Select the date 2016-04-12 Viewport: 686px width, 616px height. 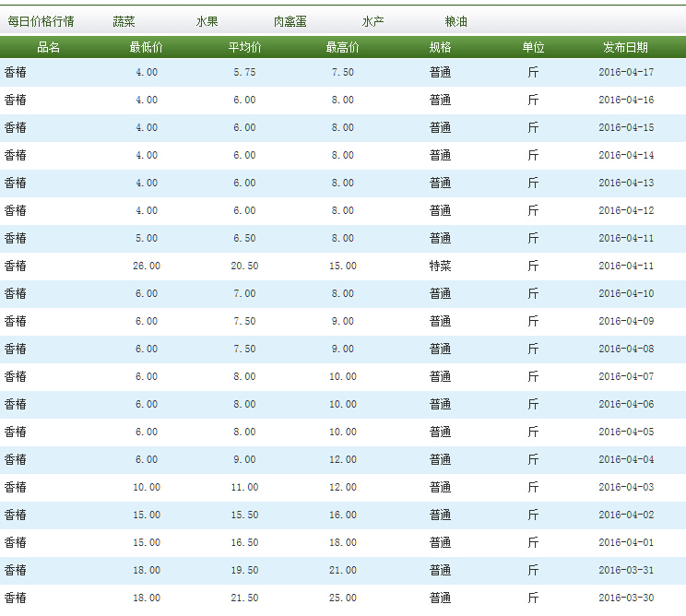pyautogui.click(x=626, y=210)
